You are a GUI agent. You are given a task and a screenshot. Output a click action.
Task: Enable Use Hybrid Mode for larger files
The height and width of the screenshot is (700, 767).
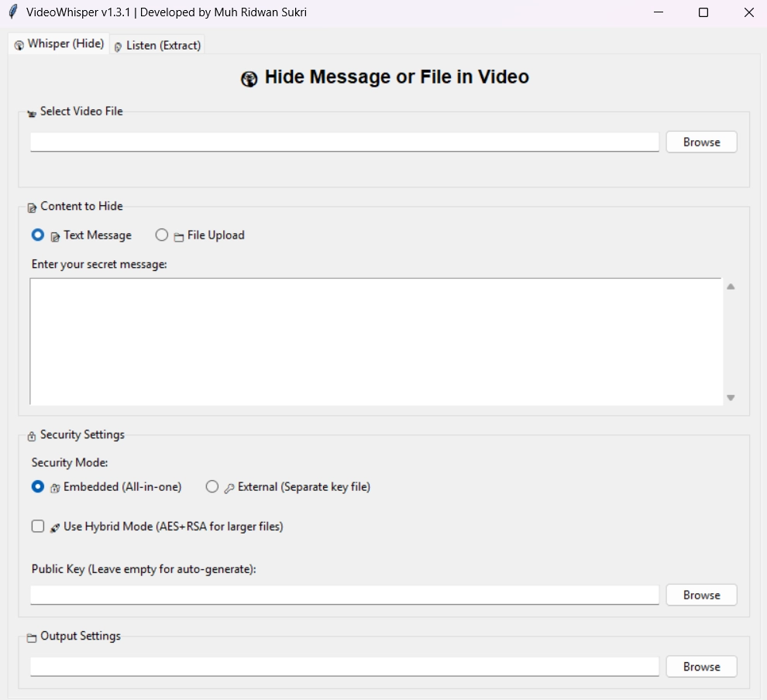coord(37,526)
